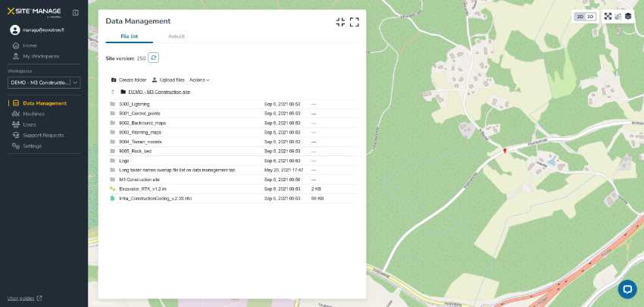Click the red map location marker
The image size is (644, 307).
pyautogui.click(x=504, y=151)
